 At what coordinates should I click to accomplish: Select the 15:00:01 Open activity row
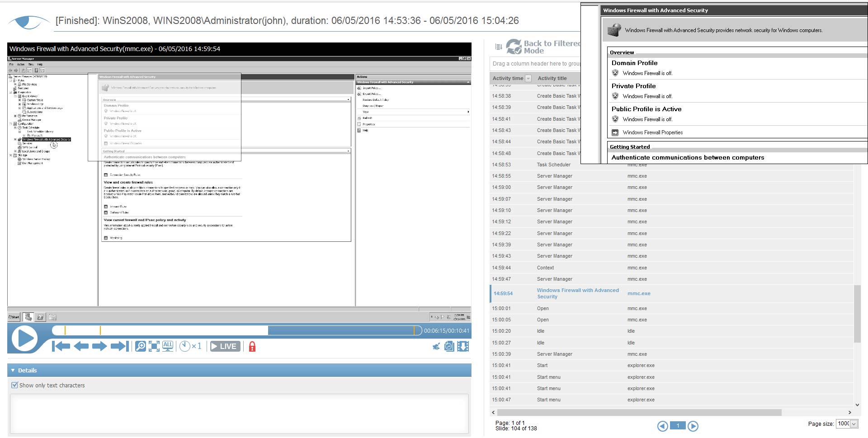pos(671,308)
